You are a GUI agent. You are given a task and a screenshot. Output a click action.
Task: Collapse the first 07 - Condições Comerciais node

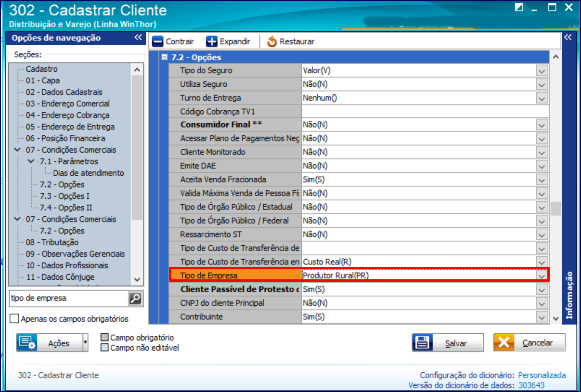point(18,150)
